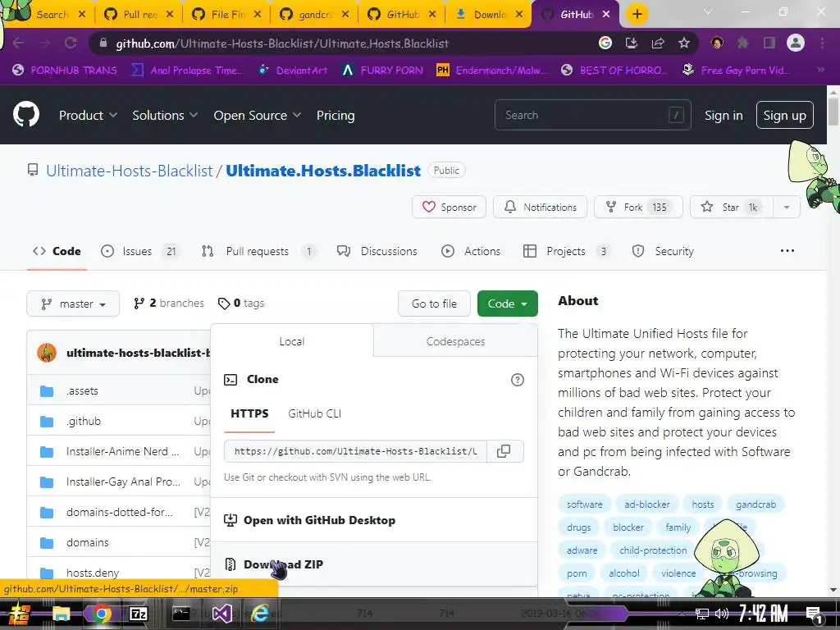Image resolution: width=840 pixels, height=630 pixels.
Task: Bookmark this page with the star icon
Action: [684, 43]
